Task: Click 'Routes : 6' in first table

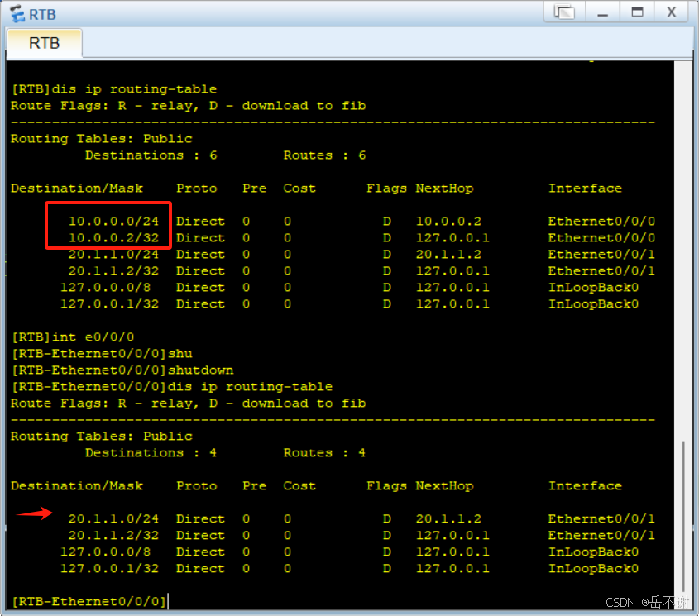Action: [324, 155]
